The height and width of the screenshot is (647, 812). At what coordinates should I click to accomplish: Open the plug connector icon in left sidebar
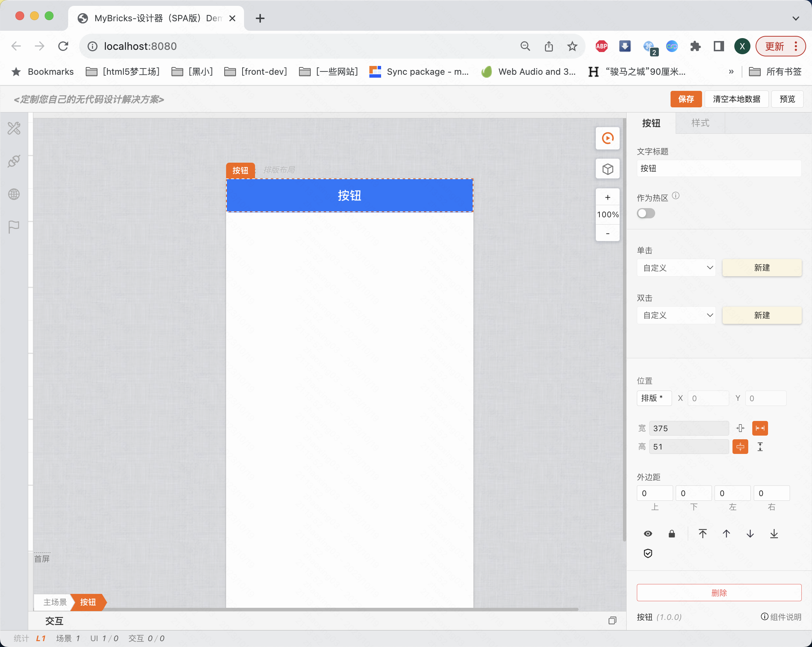click(14, 161)
